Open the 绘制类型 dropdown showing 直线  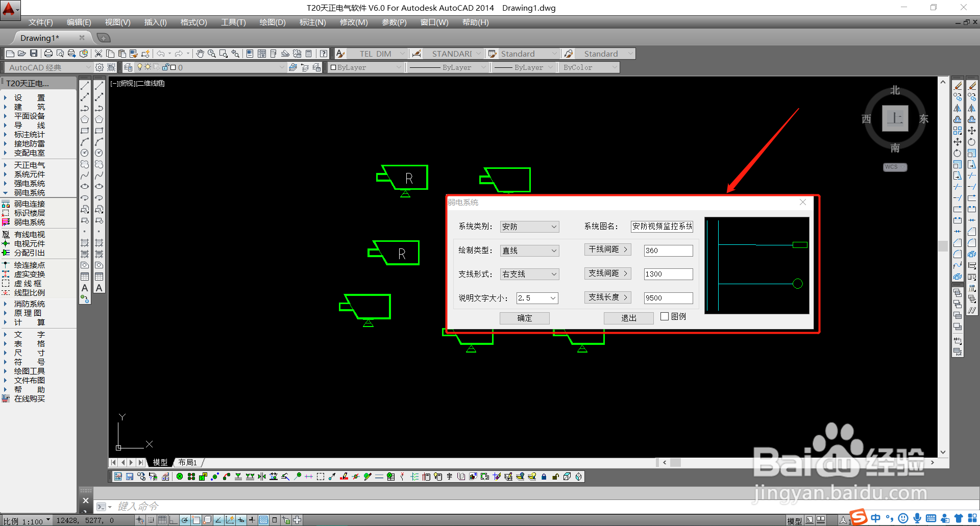click(x=529, y=251)
